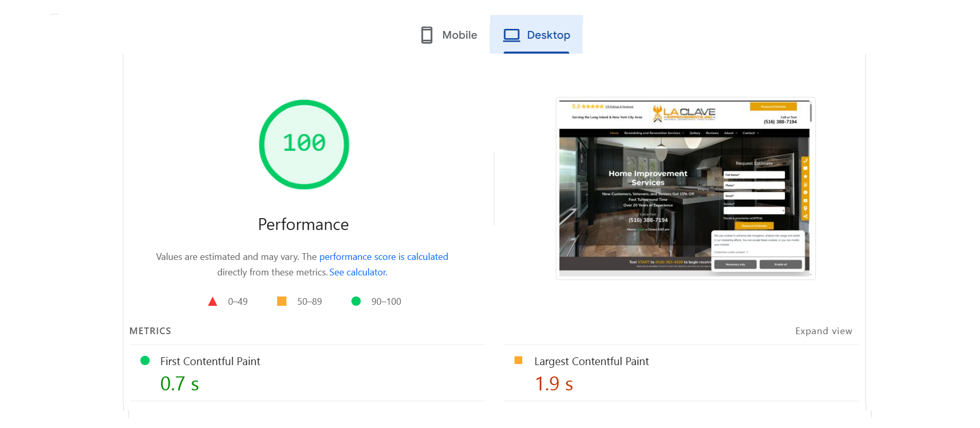
Task: Select the Desktop tab label
Action: pos(548,35)
